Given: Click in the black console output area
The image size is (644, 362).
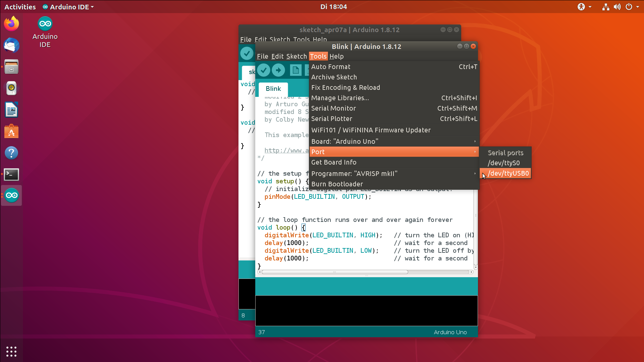Looking at the screenshot, I should pos(366,310).
